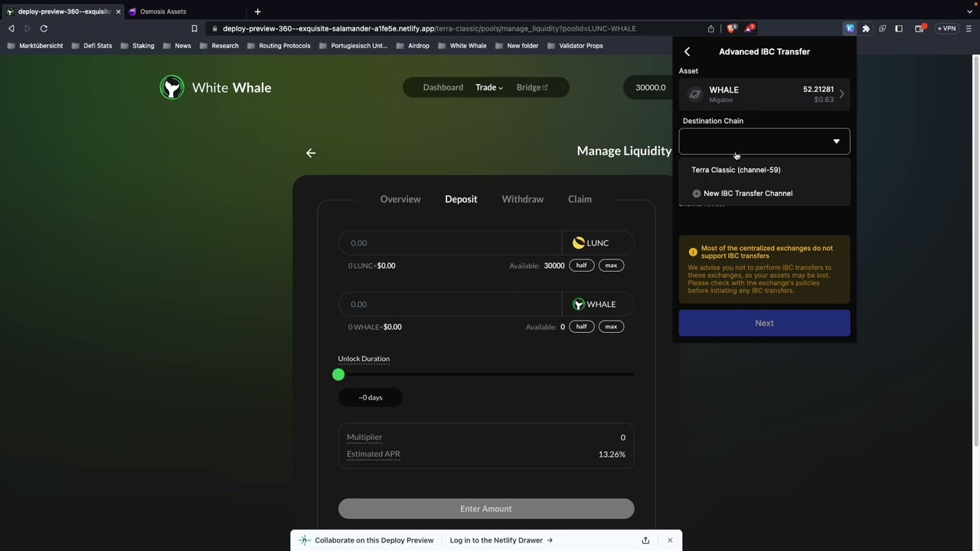Click the share page icon in address bar
The width and height of the screenshot is (980, 551).
711,28
